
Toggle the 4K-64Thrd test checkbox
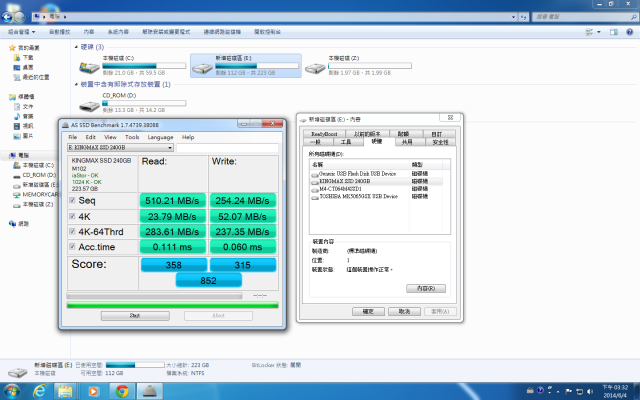click(x=72, y=231)
